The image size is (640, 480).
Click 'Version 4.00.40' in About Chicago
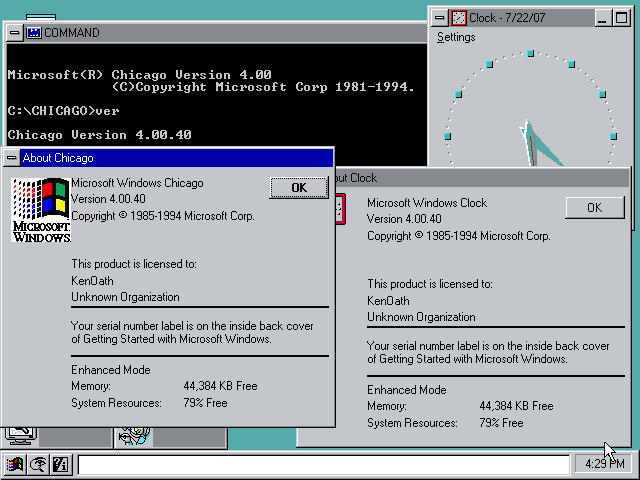pos(108,199)
